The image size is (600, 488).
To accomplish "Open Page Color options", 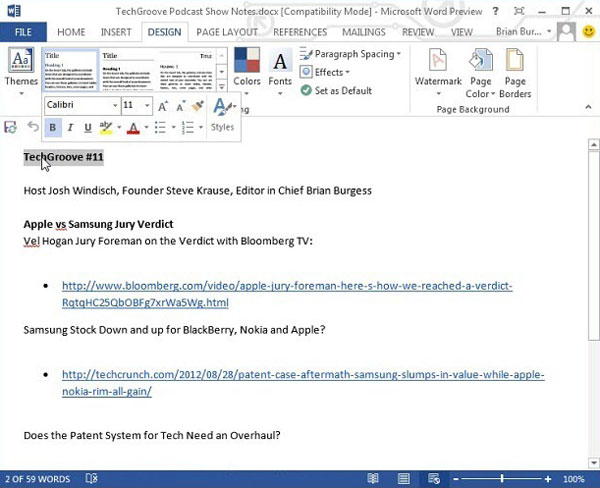I will [x=481, y=73].
